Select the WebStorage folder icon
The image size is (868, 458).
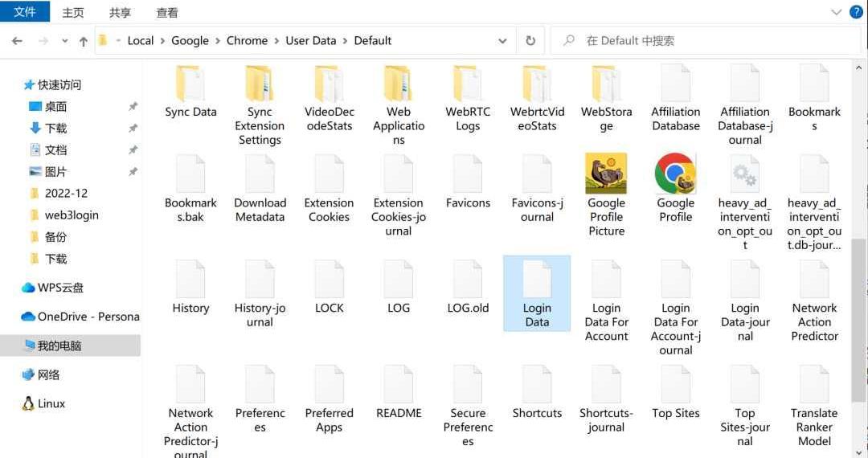(x=606, y=84)
